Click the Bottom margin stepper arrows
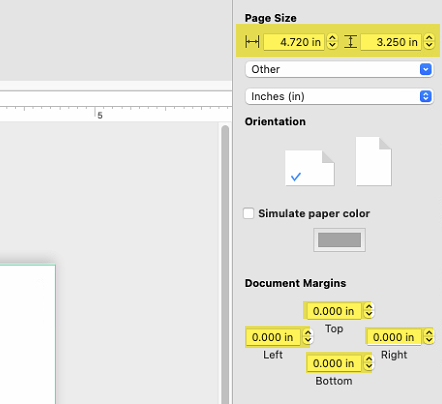 369,363
